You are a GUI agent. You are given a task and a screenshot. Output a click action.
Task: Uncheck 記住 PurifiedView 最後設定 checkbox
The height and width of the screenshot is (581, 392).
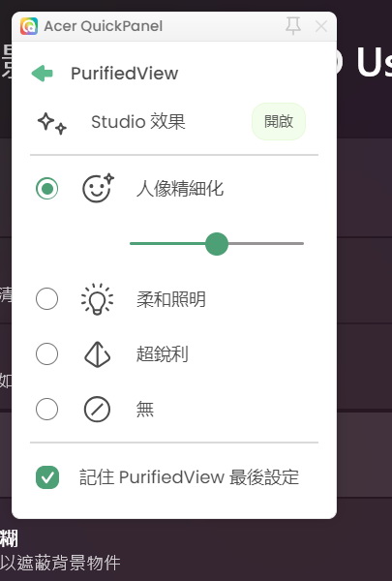click(x=47, y=477)
